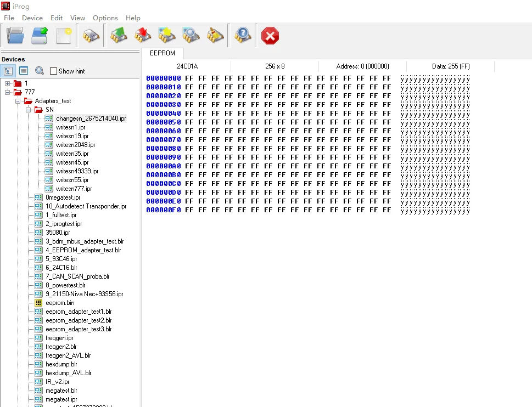
Task: Click the 000000F0 address row label
Action: (164, 210)
